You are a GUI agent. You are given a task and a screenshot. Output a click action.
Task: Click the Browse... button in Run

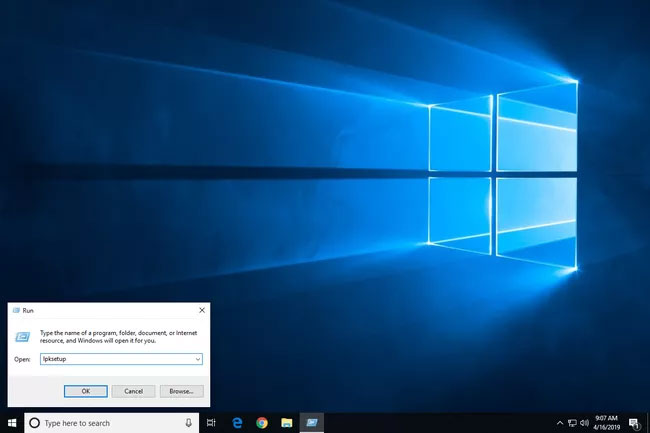pos(182,391)
